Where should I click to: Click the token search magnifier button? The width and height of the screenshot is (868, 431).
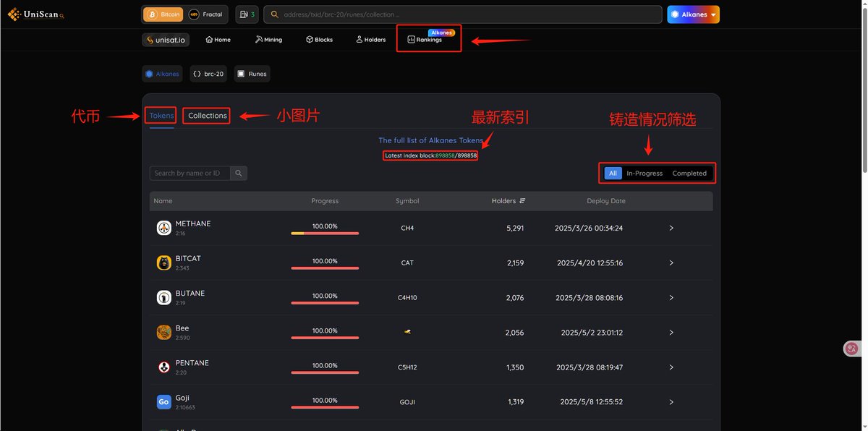239,173
